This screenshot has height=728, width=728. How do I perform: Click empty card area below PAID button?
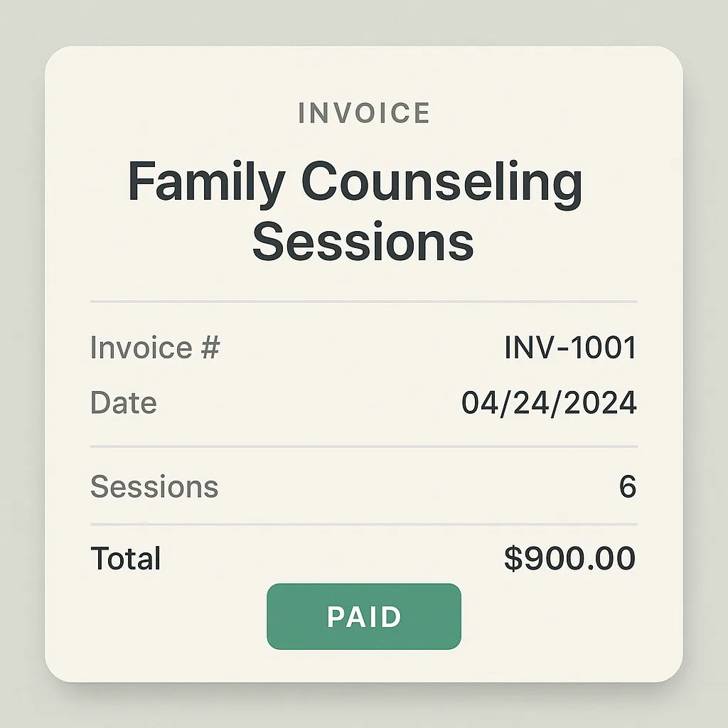(x=363, y=665)
